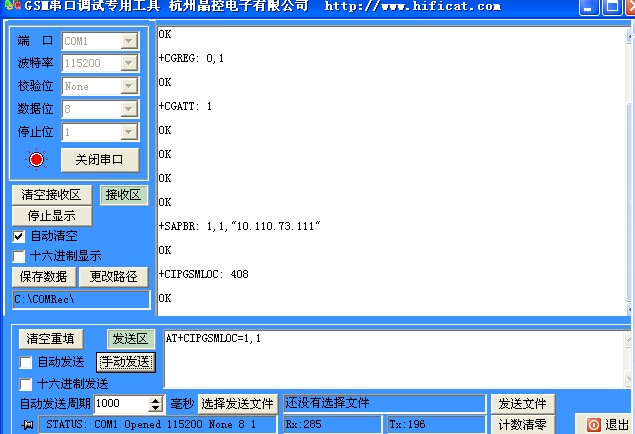Click the +CGATT: 1 response line

[185, 106]
